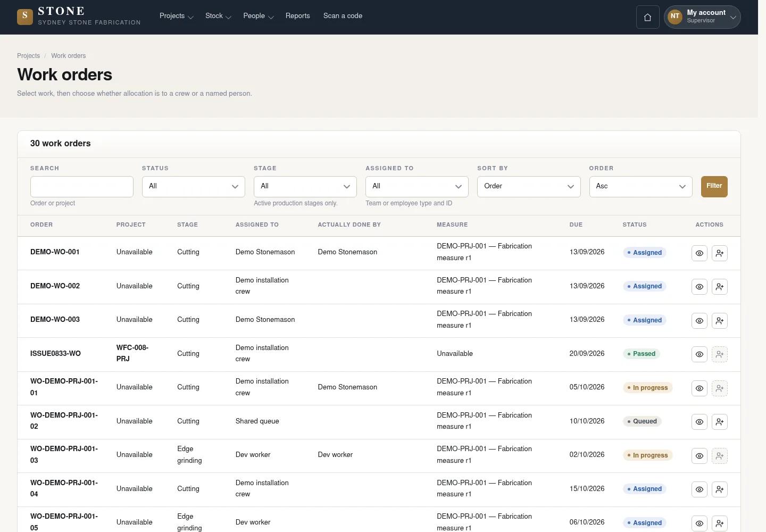View WO-DEMO-PRJ-001-02 with the eye icon
766x532 pixels.
point(700,422)
